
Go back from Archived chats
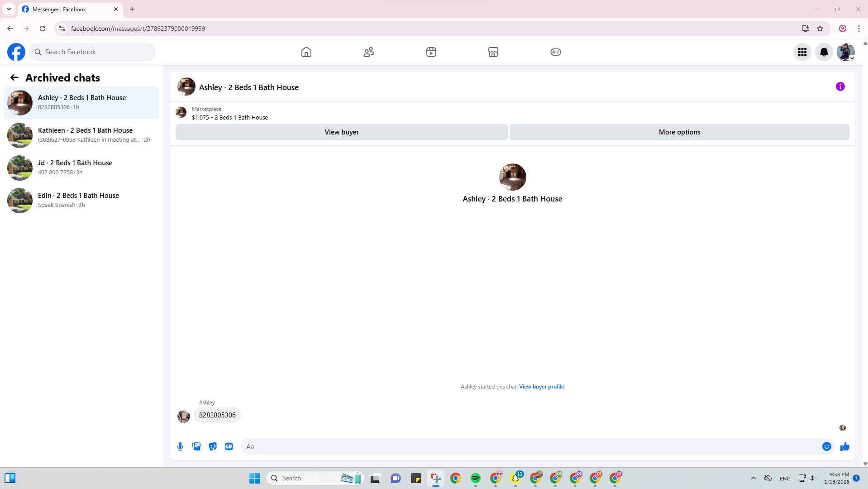pyautogui.click(x=14, y=77)
